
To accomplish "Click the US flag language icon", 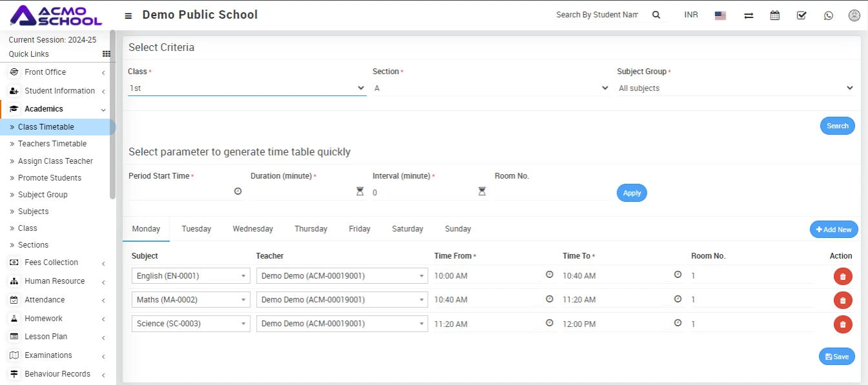I will [720, 15].
